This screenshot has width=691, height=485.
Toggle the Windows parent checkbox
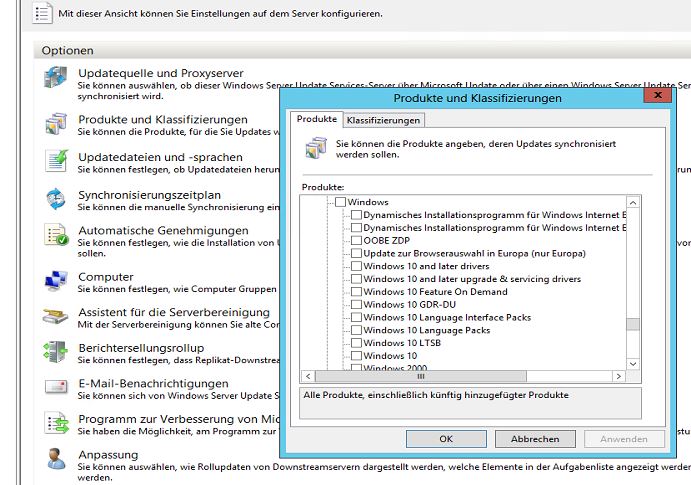tap(340, 202)
